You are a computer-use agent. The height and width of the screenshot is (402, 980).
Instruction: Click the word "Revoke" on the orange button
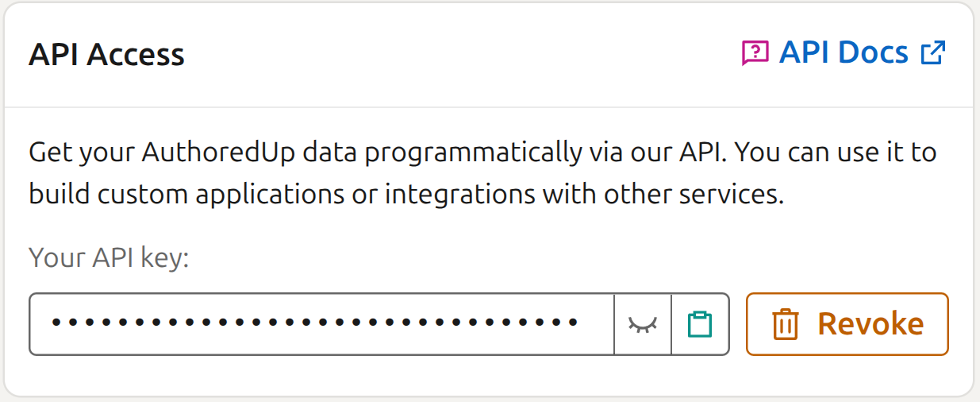pos(870,324)
